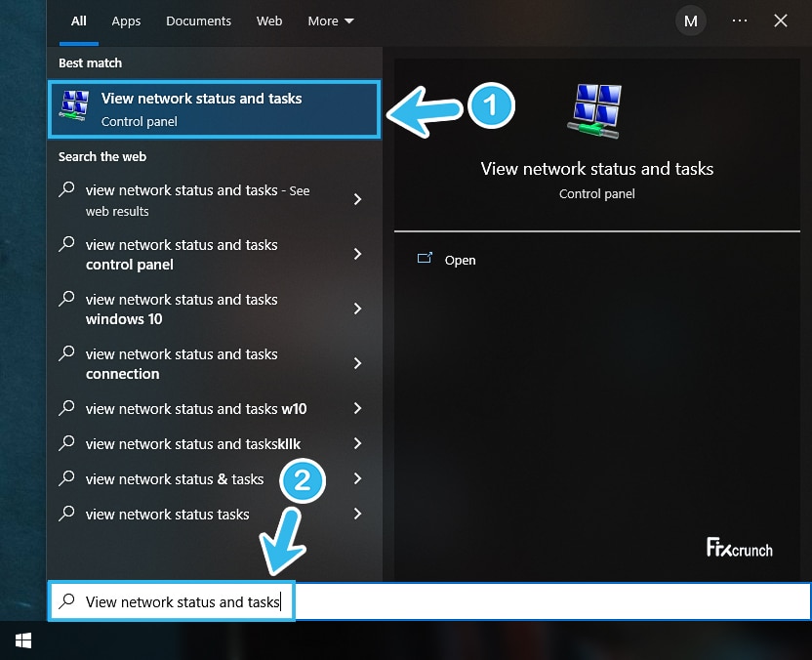Viewport: 812px width, 660px height.
Task: Click the search icon beside 'control panel' suggestion
Action: 66,243
